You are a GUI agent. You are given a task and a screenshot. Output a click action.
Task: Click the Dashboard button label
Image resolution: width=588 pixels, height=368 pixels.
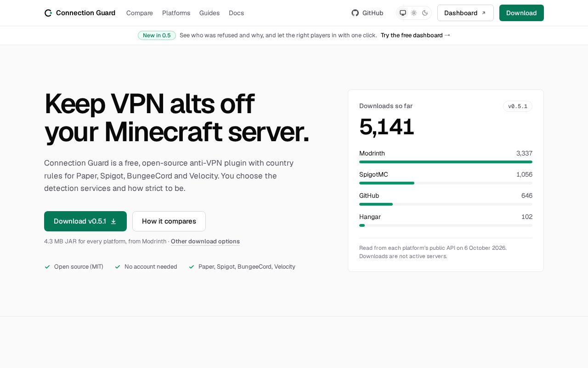tap(461, 13)
